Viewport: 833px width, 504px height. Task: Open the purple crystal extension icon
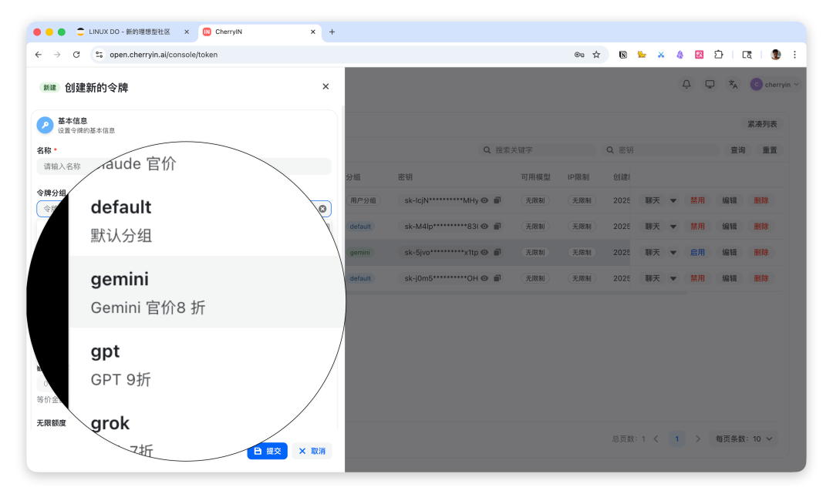(x=680, y=55)
